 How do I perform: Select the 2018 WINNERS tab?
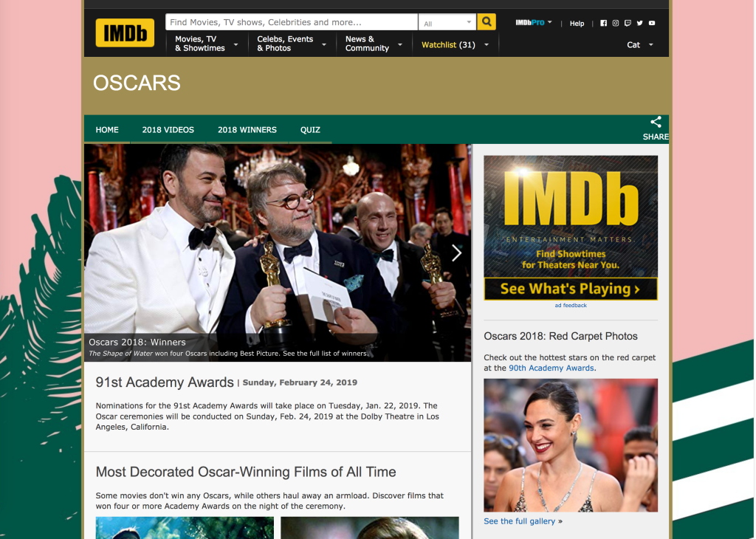pyautogui.click(x=247, y=130)
